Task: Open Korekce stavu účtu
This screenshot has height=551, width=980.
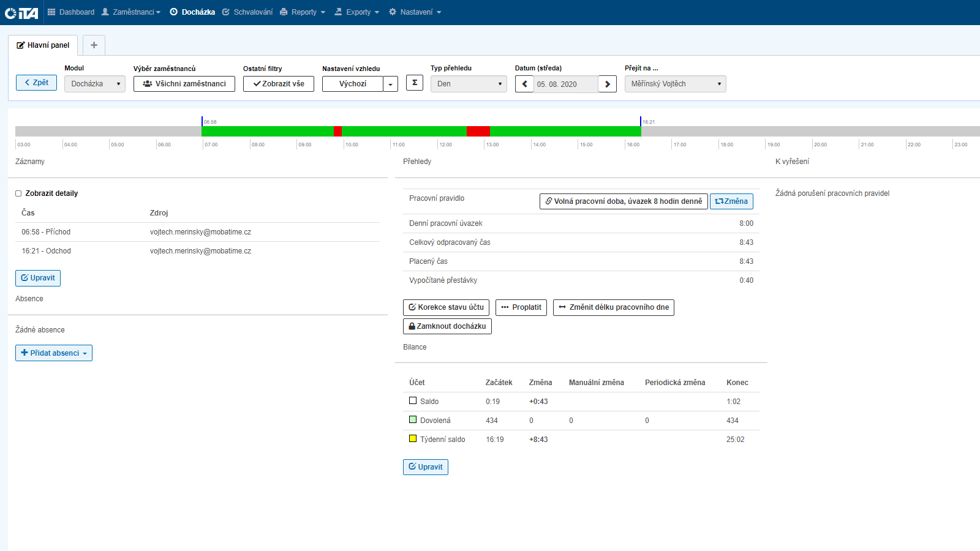Action: 446,307
